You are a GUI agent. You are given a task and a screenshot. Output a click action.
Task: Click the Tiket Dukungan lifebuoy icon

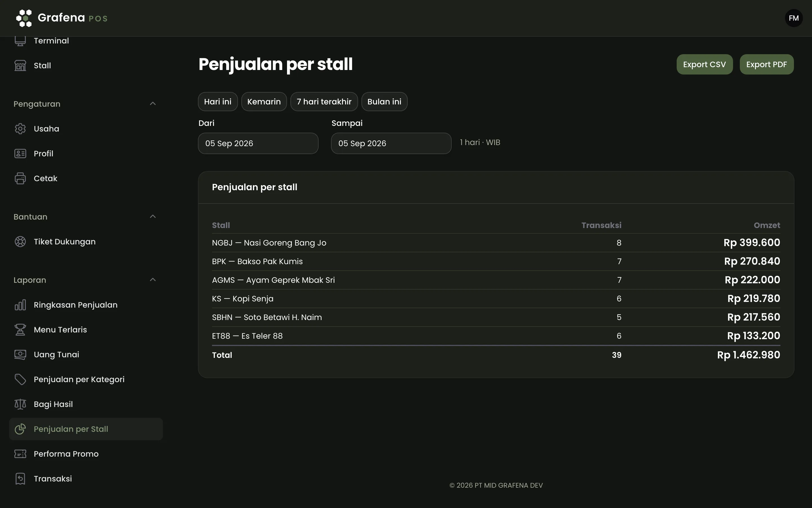[x=20, y=242]
